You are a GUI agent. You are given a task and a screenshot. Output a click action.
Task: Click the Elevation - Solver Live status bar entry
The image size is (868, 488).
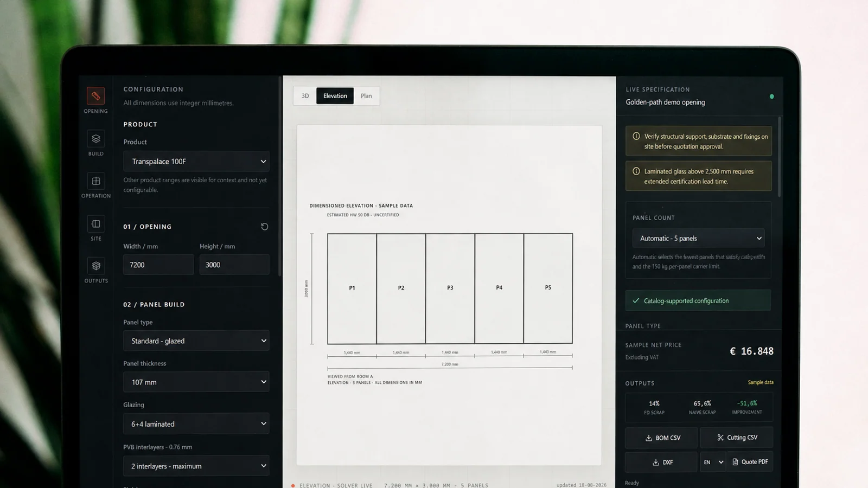(336, 486)
